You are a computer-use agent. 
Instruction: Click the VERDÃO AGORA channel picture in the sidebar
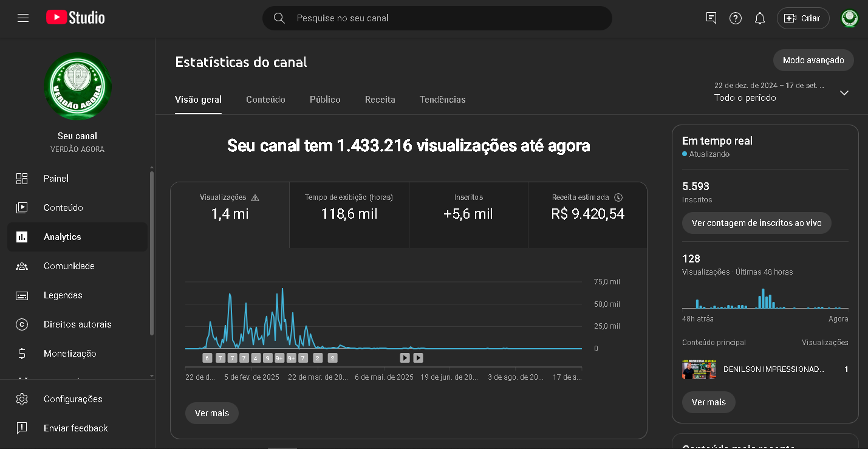pos(78,86)
